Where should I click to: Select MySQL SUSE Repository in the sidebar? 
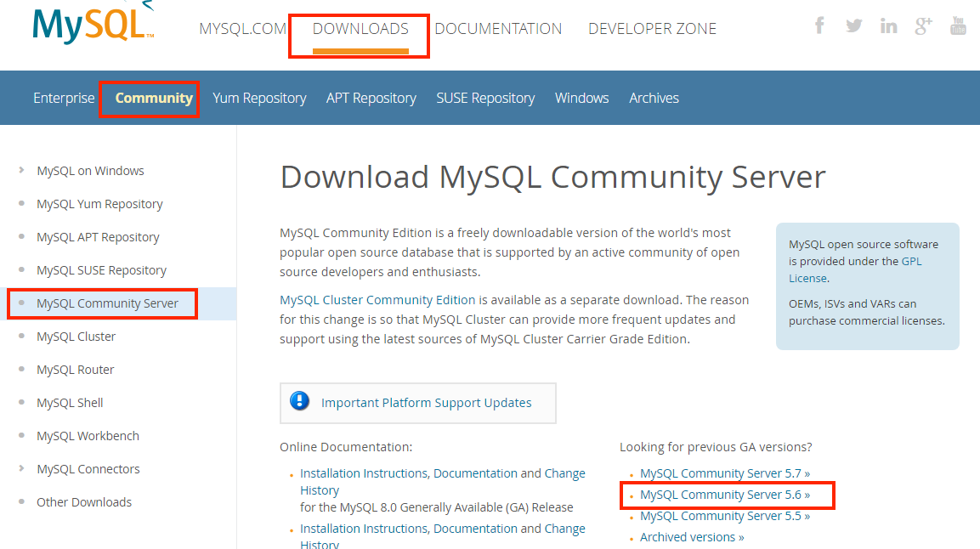point(101,269)
